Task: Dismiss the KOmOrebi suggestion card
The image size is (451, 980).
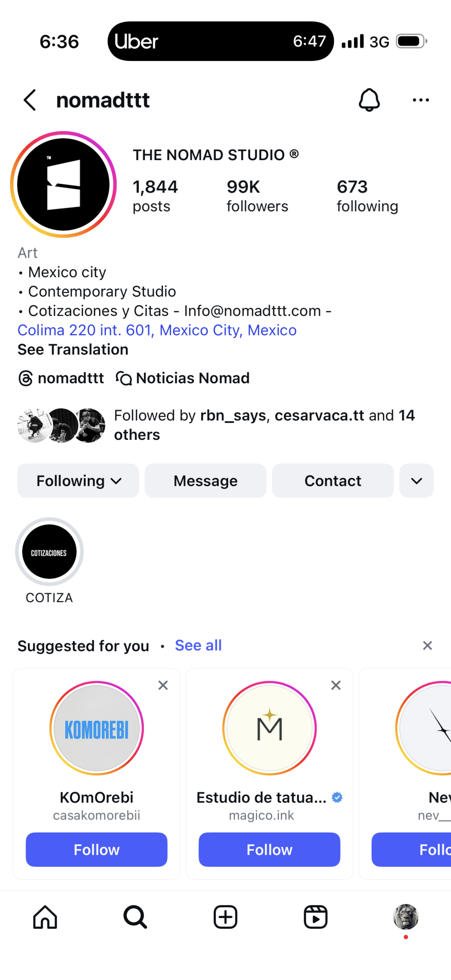Action: (x=163, y=685)
